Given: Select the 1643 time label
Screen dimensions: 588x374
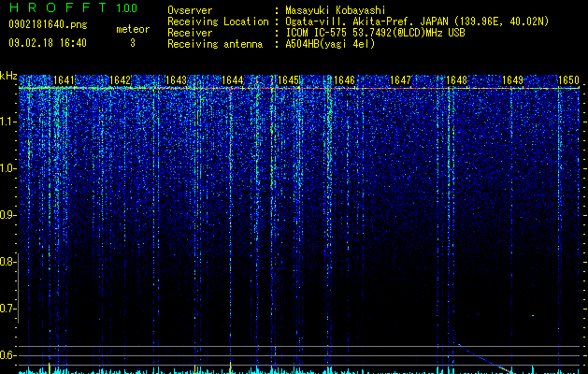Looking at the screenshot, I should 176,80.
